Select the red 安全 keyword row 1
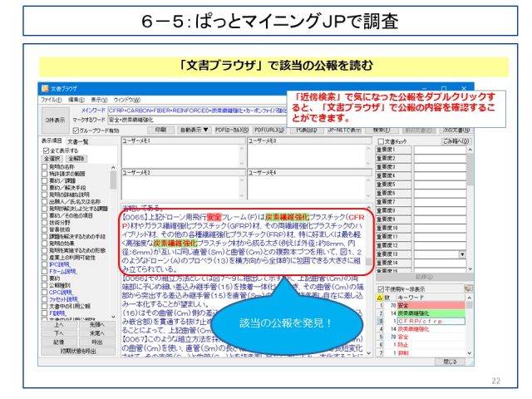This screenshot has width=532, height=399. (x=421, y=305)
